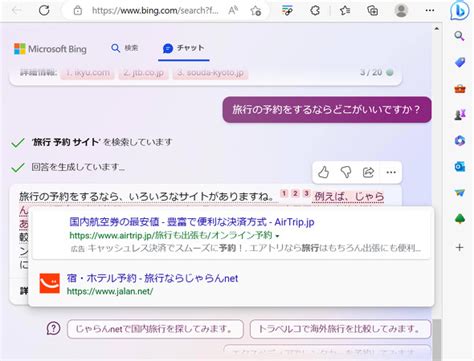This screenshot has width=474, height=361.
Task: Open the user profile avatar
Action: click(401, 11)
